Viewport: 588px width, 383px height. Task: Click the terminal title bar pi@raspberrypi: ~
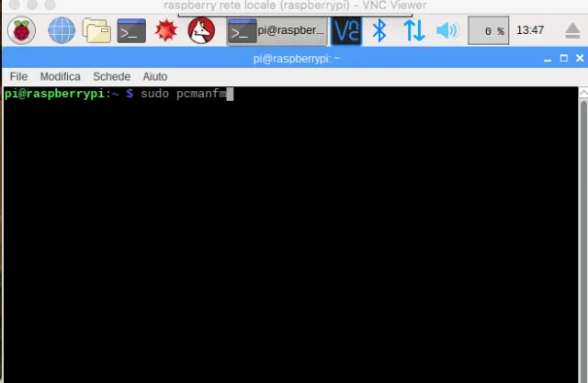296,59
